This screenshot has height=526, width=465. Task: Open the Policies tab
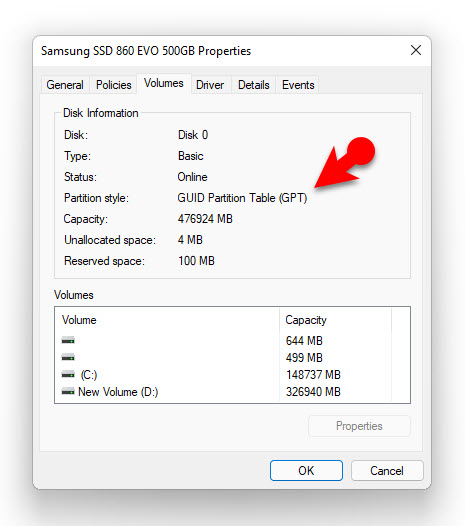tap(113, 85)
